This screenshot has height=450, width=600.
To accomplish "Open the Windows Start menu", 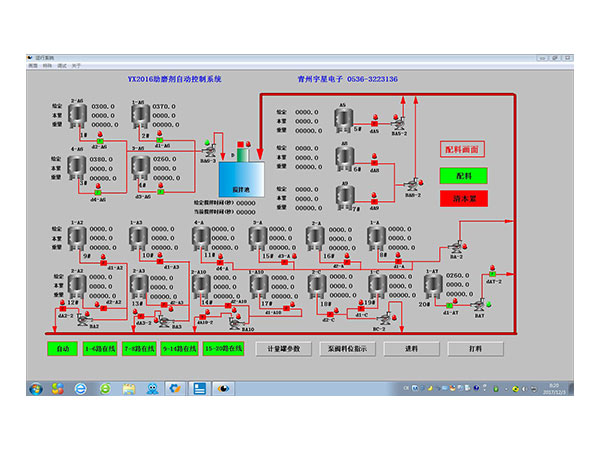I will point(37,388).
